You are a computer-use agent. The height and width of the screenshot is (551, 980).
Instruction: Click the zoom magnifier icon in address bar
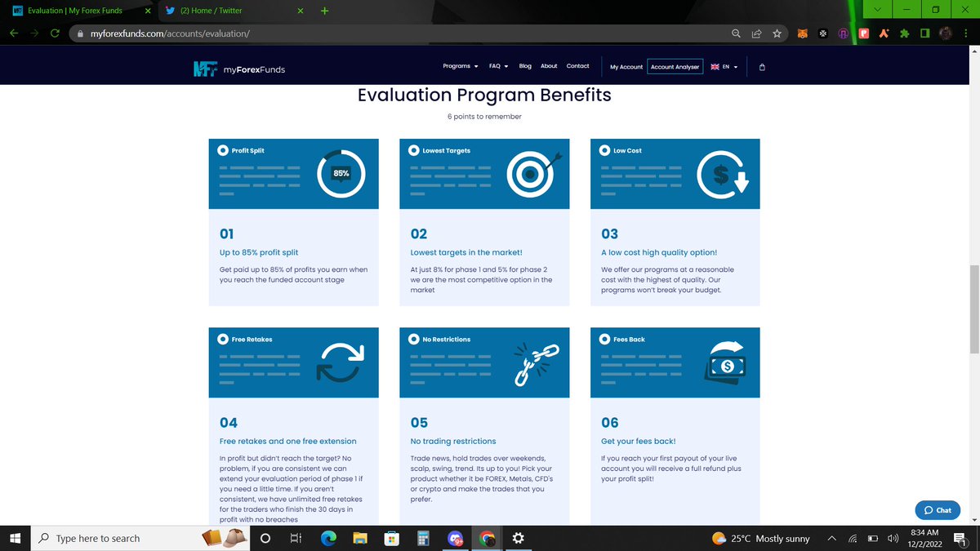click(x=736, y=33)
